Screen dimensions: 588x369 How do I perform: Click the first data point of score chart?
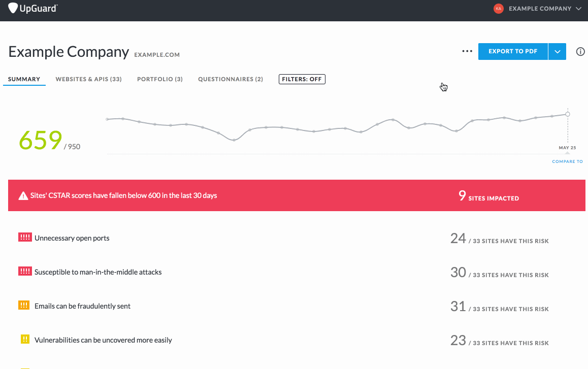pos(107,119)
